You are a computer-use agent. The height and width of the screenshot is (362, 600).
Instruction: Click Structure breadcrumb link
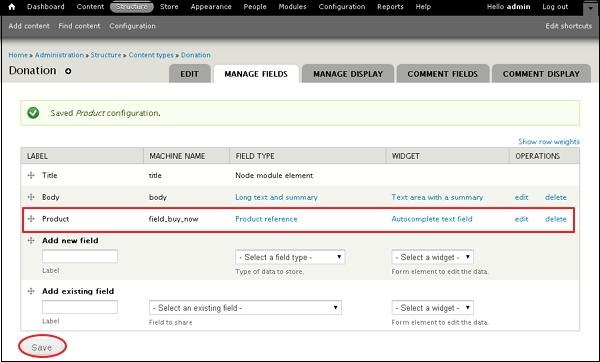point(106,55)
